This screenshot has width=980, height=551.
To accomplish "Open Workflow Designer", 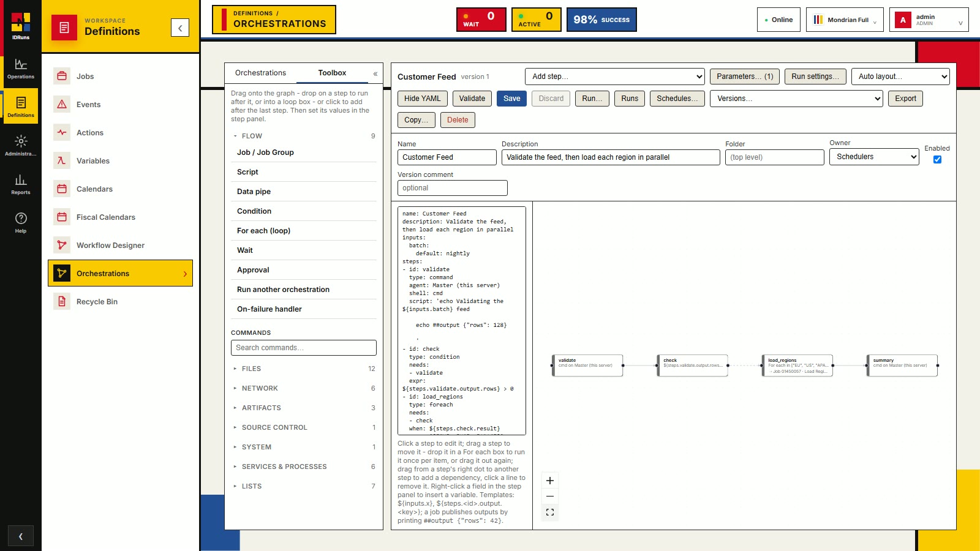I will [x=120, y=246].
